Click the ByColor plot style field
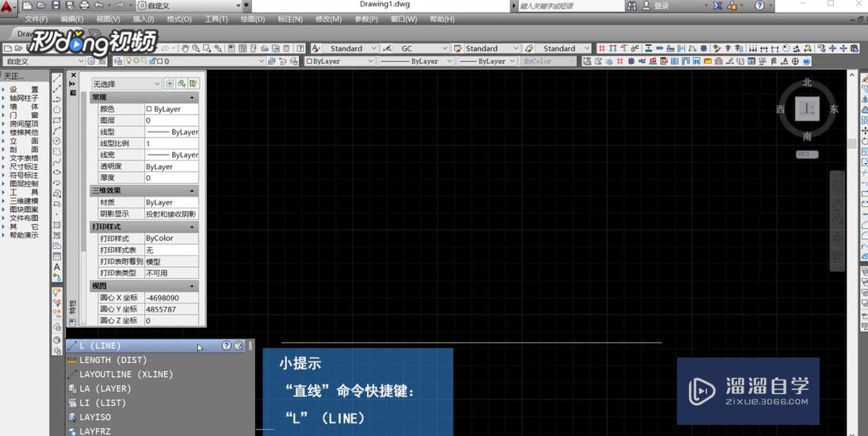This screenshot has width=868, height=436. point(171,239)
